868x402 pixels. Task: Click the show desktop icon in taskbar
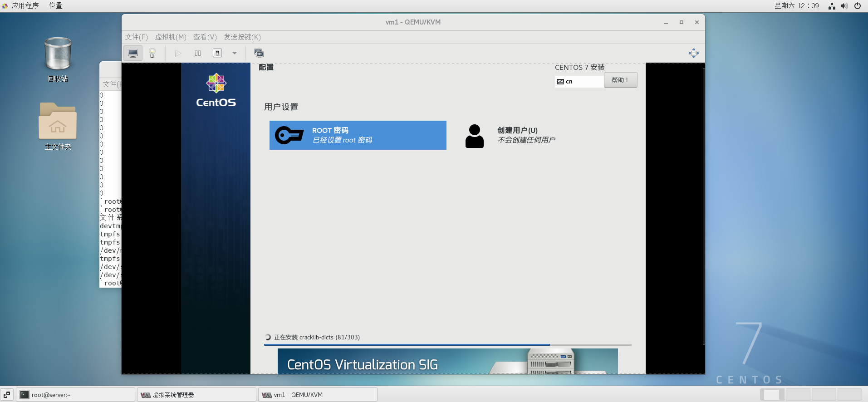pyautogui.click(x=7, y=395)
